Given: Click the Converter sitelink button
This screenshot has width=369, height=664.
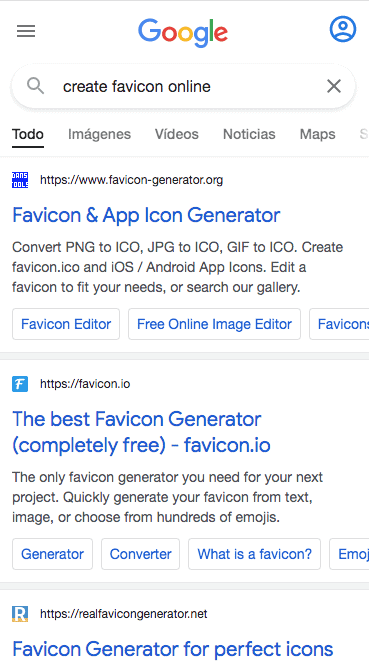Looking at the screenshot, I should pos(141,554).
